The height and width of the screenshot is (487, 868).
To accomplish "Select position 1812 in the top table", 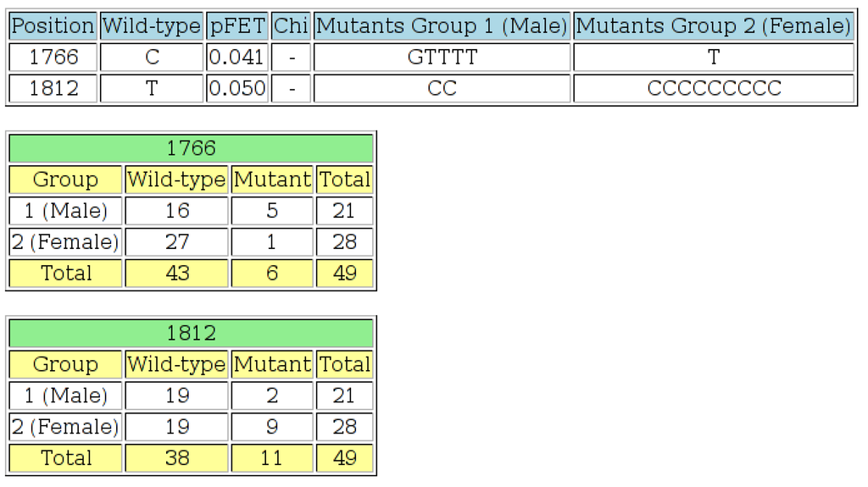I will tap(53, 88).
